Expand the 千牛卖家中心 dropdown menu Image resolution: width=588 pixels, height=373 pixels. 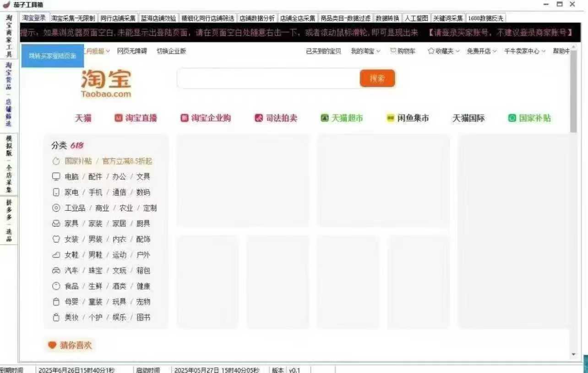click(525, 51)
